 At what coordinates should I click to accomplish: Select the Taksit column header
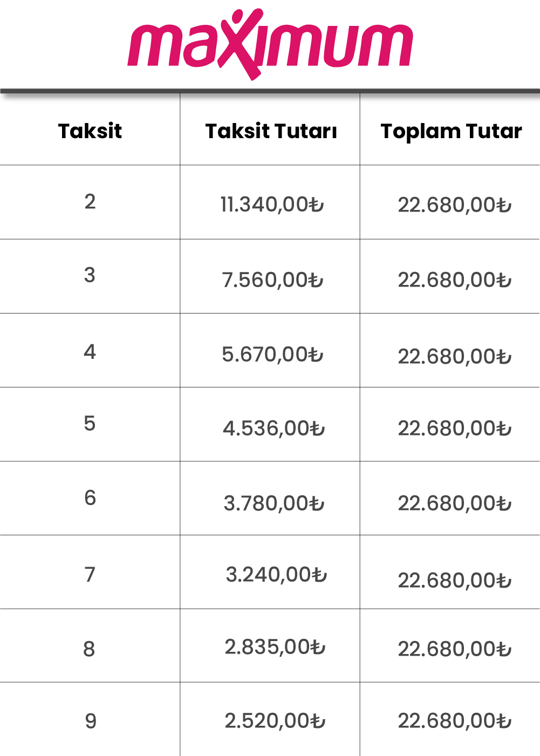[x=90, y=131]
